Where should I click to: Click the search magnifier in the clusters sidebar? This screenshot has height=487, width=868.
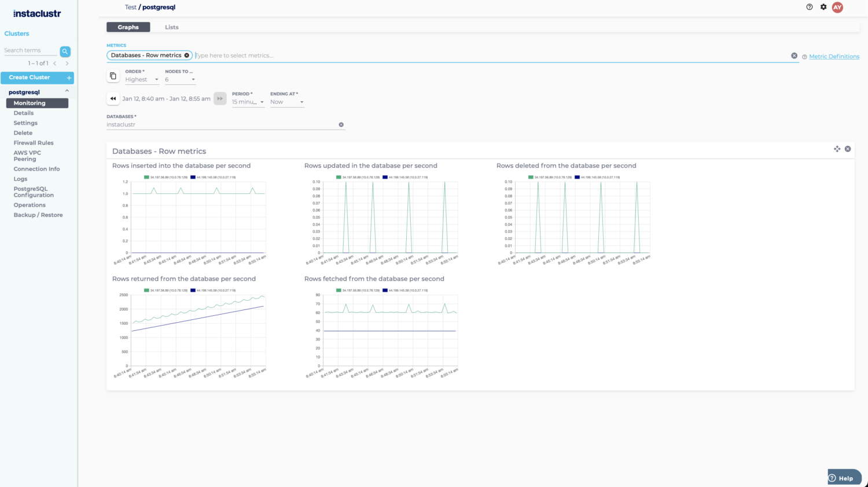[x=65, y=51]
